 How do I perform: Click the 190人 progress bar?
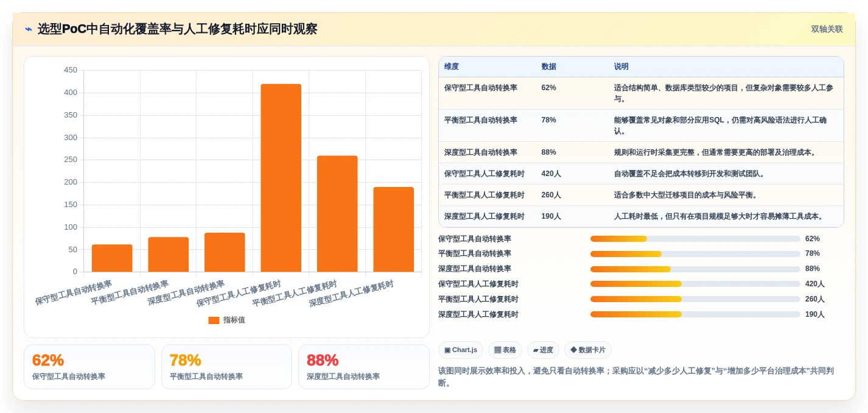695,314
